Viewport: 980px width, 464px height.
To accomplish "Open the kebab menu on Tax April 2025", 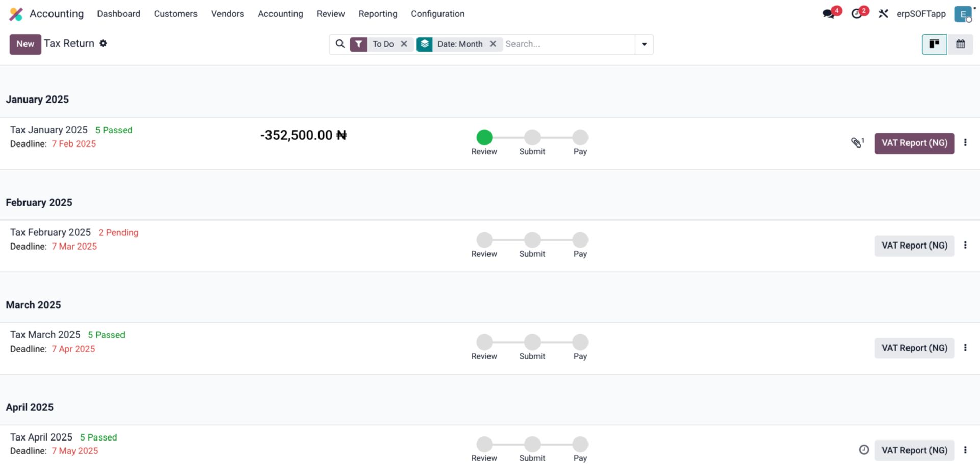I will [966, 450].
